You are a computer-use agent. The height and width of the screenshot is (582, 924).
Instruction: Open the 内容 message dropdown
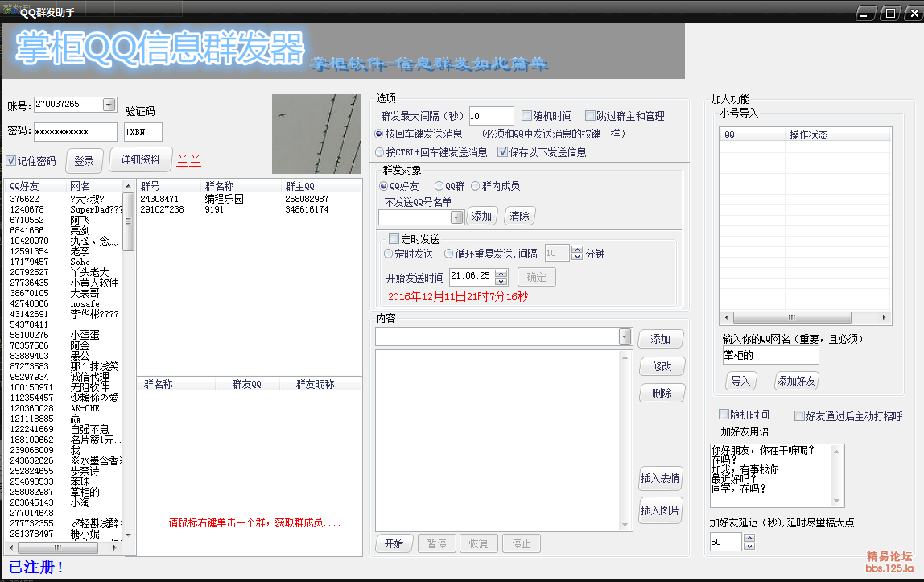point(625,336)
